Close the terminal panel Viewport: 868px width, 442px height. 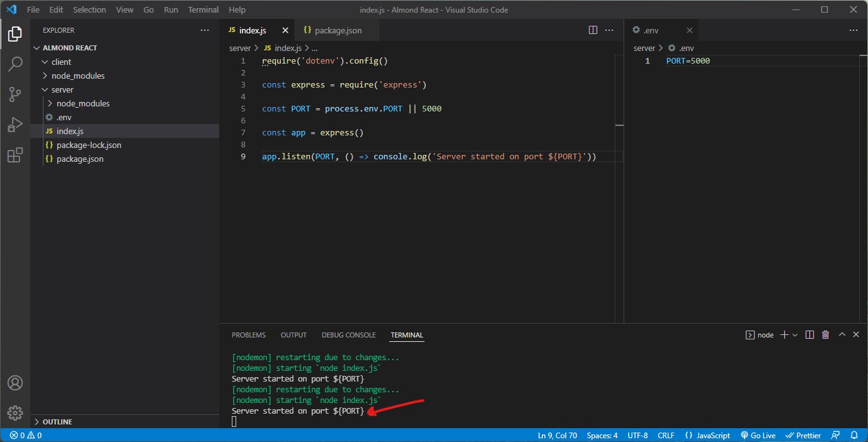pos(856,335)
